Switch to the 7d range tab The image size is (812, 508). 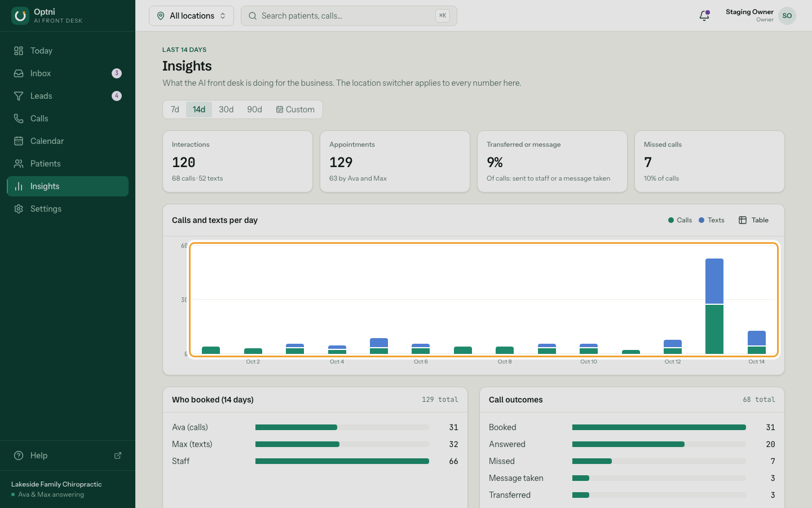175,110
